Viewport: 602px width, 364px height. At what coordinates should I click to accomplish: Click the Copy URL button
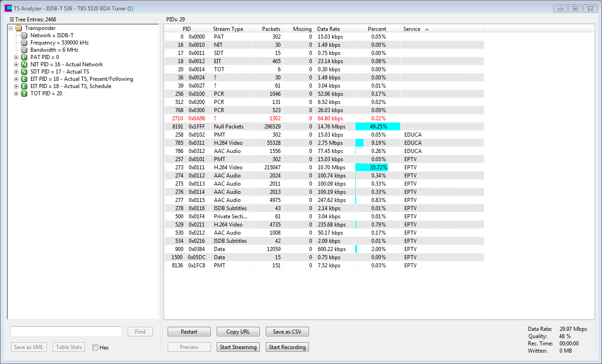238,332
